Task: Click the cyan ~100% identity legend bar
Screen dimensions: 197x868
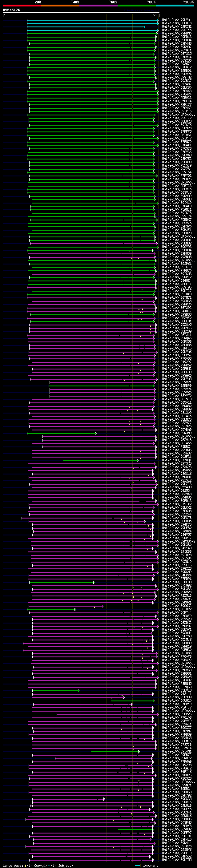Action: point(175,6)
